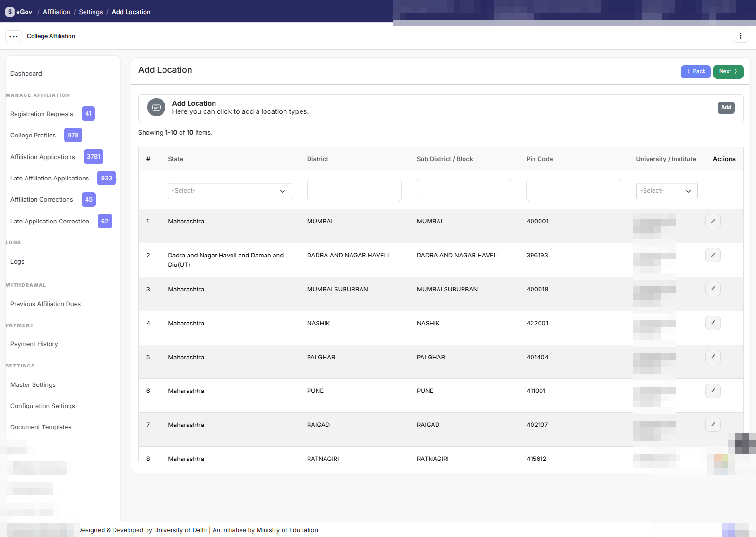Edit the MUMBAI 400001 location row

coord(713,221)
